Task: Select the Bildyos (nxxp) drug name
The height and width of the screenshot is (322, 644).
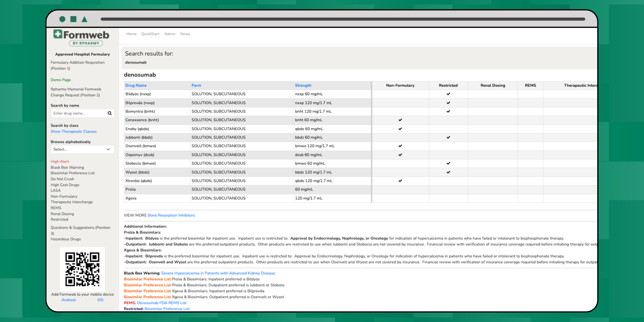Action: [x=138, y=94]
